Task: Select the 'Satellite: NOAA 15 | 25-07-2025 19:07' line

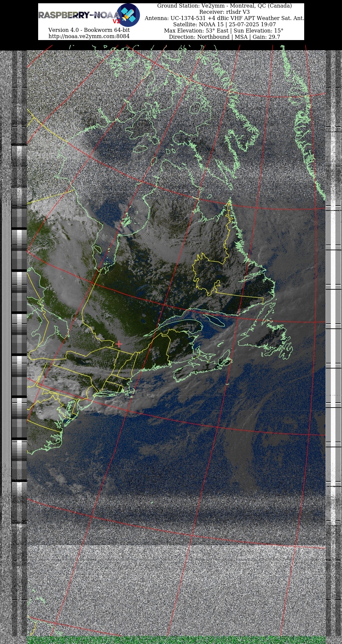Action: tap(224, 24)
